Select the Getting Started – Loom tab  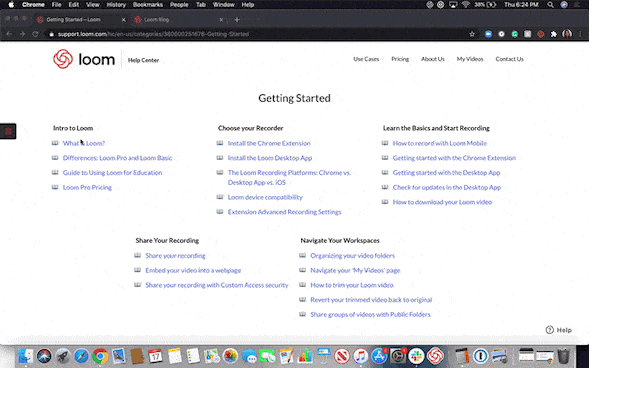point(80,20)
